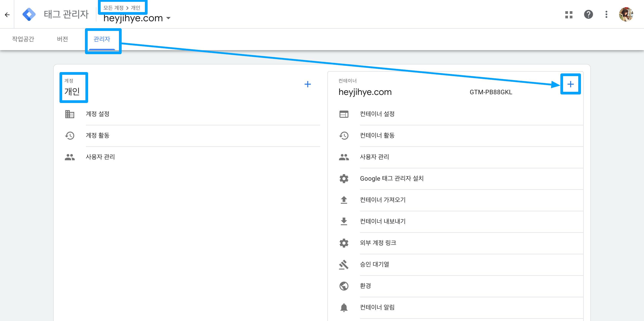644x321 pixels.
Task: Click the globe icon next to 환경
Action: point(344,286)
